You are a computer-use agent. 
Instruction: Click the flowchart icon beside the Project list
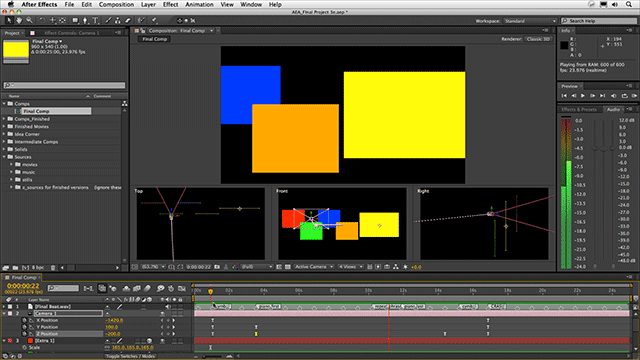click(124, 104)
